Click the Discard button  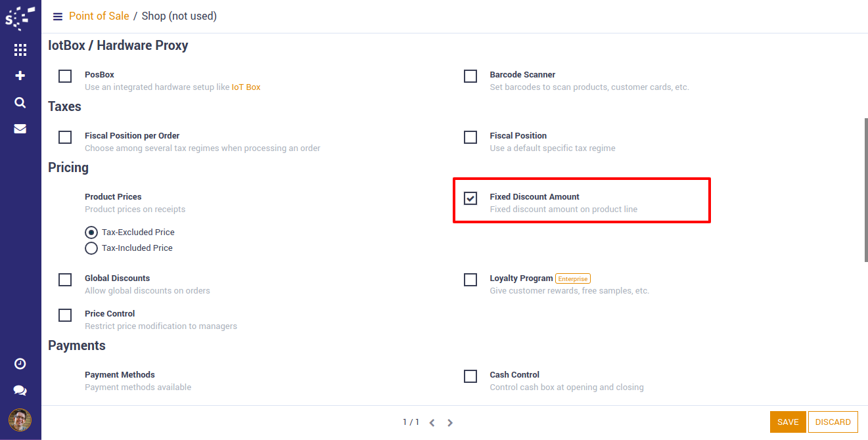(x=833, y=422)
